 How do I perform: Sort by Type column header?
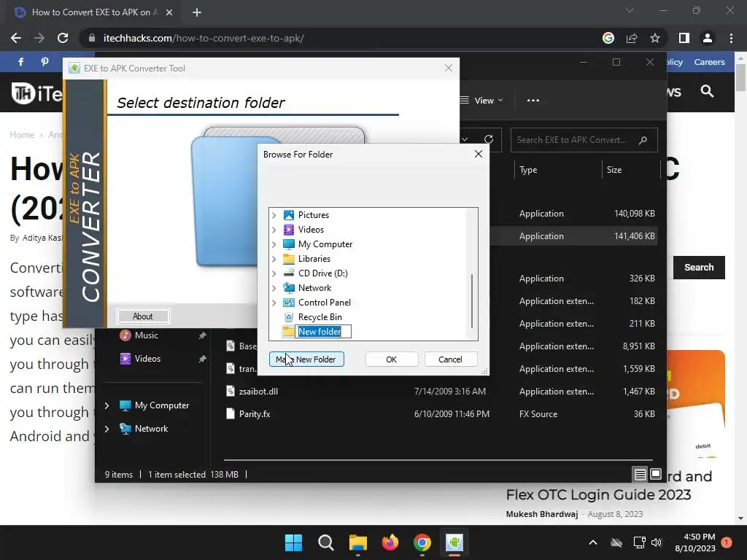point(528,170)
